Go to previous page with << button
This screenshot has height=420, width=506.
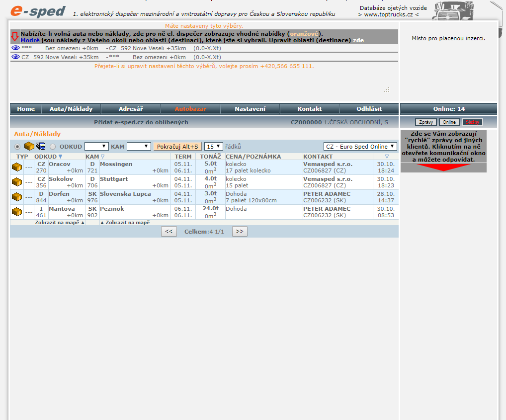(169, 231)
